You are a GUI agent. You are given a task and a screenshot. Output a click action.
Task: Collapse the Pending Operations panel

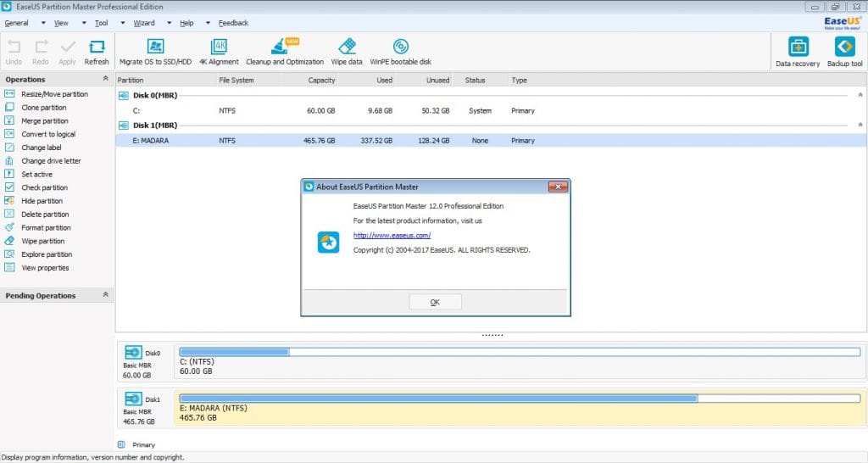(x=105, y=294)
